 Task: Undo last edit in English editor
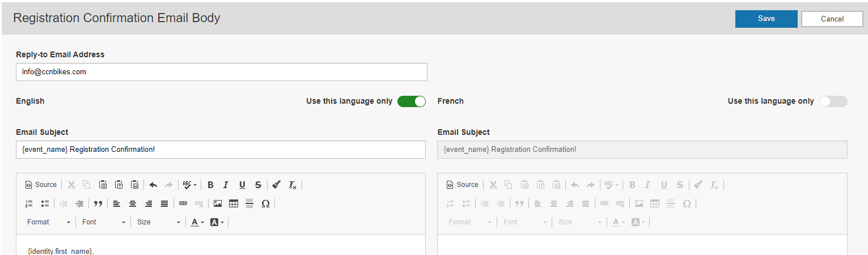[x=153, y=185]
